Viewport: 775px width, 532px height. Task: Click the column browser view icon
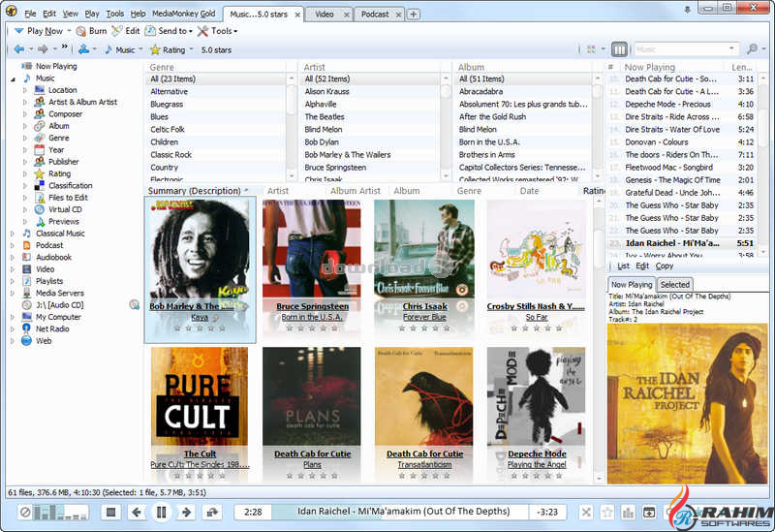[x=620, y=49]
